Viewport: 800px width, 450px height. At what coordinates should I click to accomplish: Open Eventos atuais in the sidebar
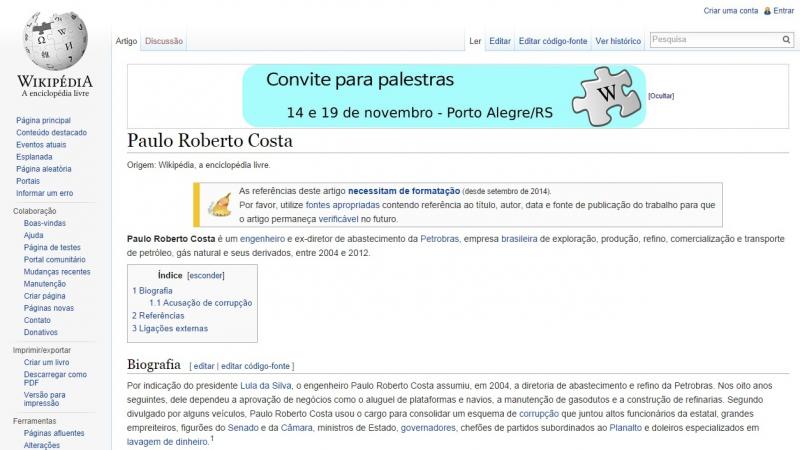click(41, 145)
